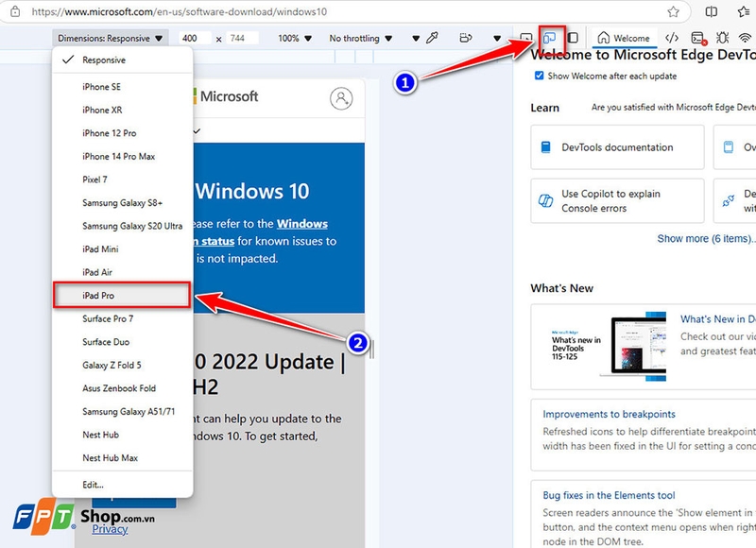Click the Microsoft logo on the page
The width and height of the screenshot is (756, 548).
pyautogui.click(x=226, y=96)
